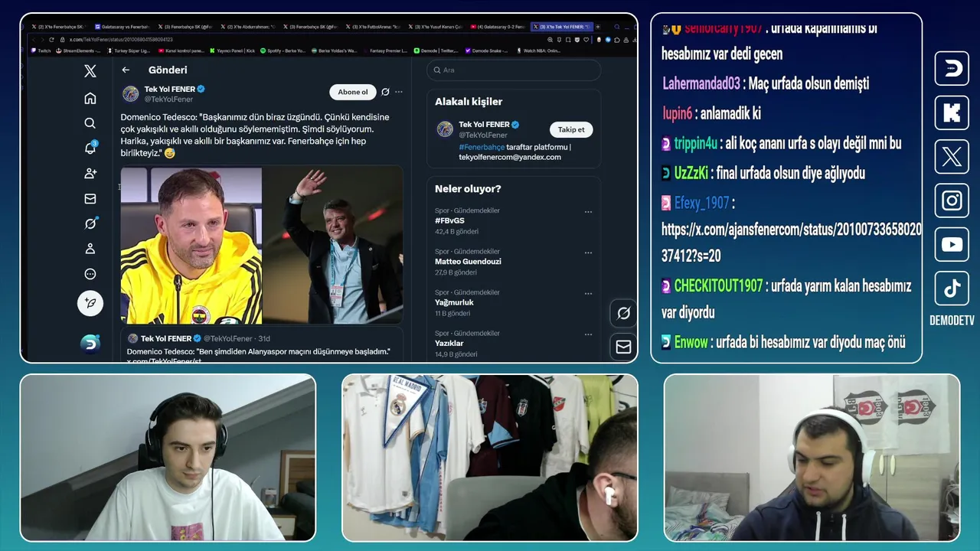Open Messages envelope in the left sidebar
This screenshot has height=551, width=980.
[90, 199]
